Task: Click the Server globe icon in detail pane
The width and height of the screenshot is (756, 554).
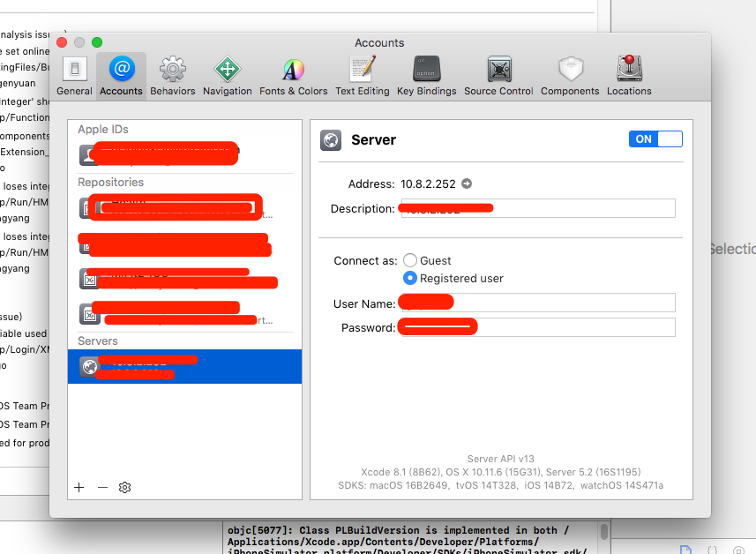Action: (x=331, y=140)
